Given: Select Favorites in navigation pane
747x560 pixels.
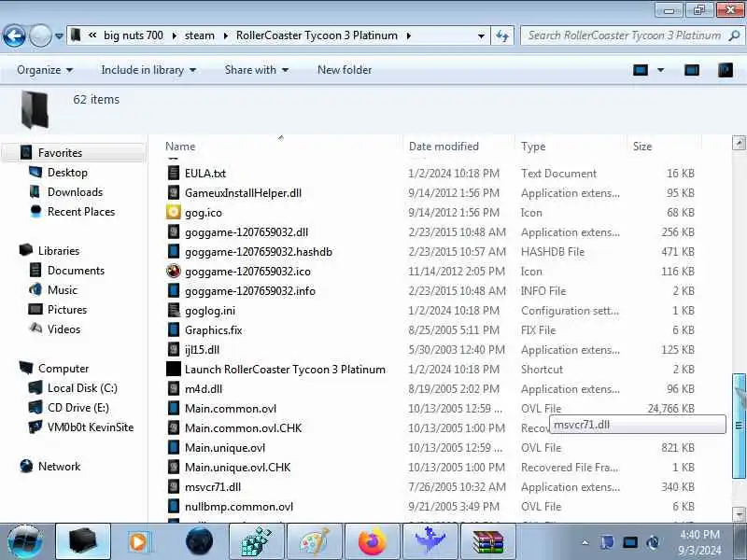Looking at the screenshot, I should (x=60, y=153).
